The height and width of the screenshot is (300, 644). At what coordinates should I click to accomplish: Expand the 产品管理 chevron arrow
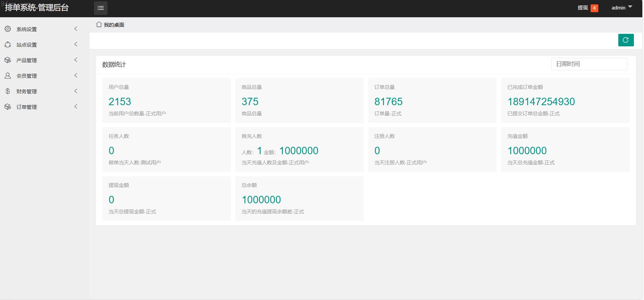pyautogui.click(x=76, y=60)
